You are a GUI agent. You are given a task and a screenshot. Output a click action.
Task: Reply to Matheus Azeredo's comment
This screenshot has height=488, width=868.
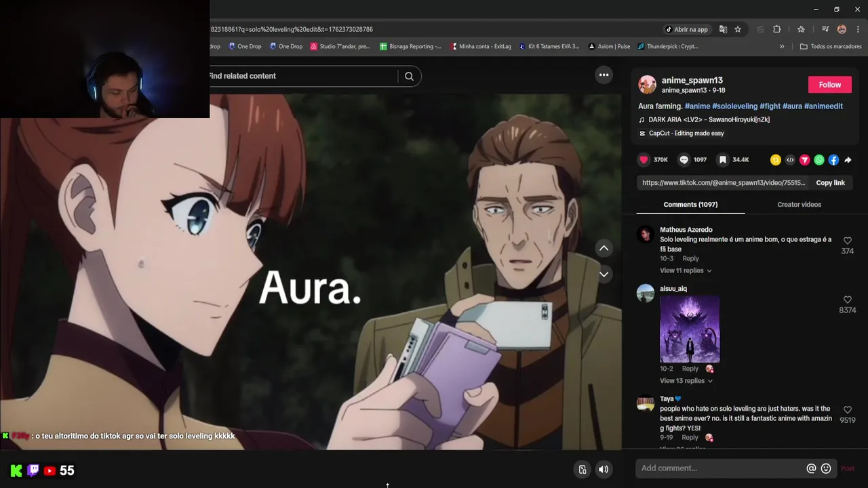690,258
